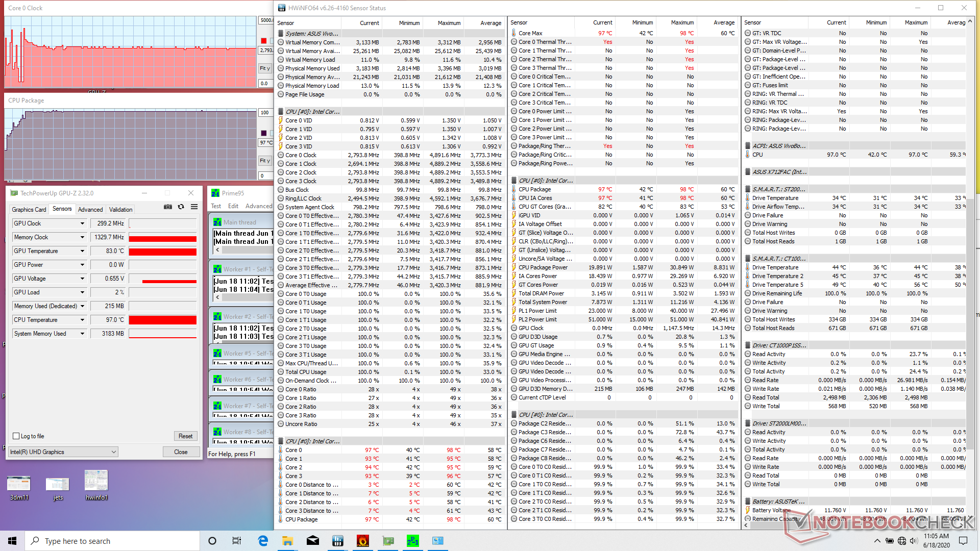
Task: Open File Explorer from taskbar
Action: pos(287,541)
